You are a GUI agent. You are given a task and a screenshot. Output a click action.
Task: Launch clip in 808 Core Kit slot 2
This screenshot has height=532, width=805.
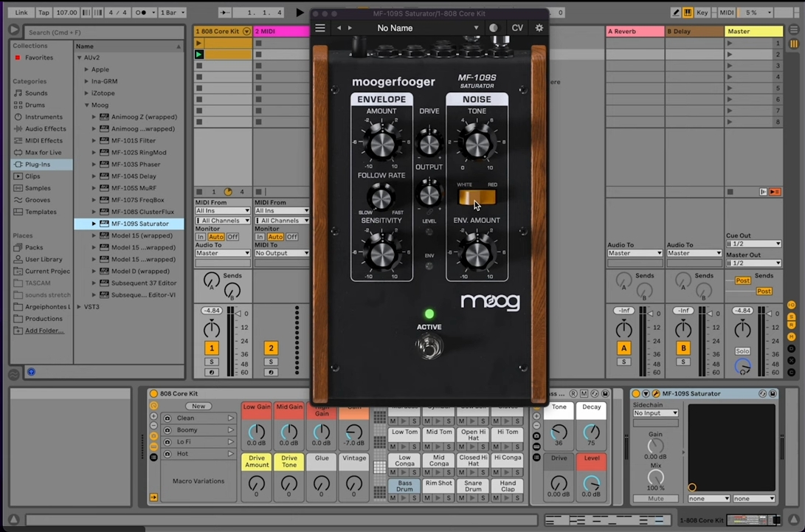click(198, 54)
